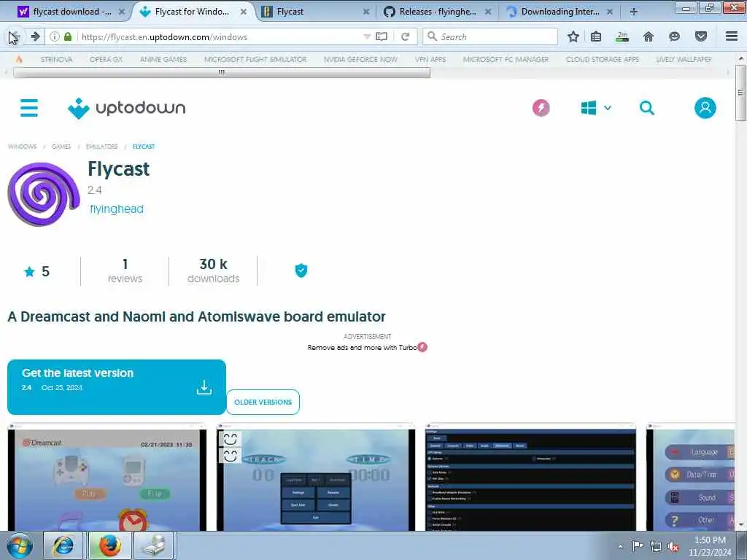This screenshot has width=747, height=560.
Task: Click WINDOWS breadcrumb link
Action: 23,147
